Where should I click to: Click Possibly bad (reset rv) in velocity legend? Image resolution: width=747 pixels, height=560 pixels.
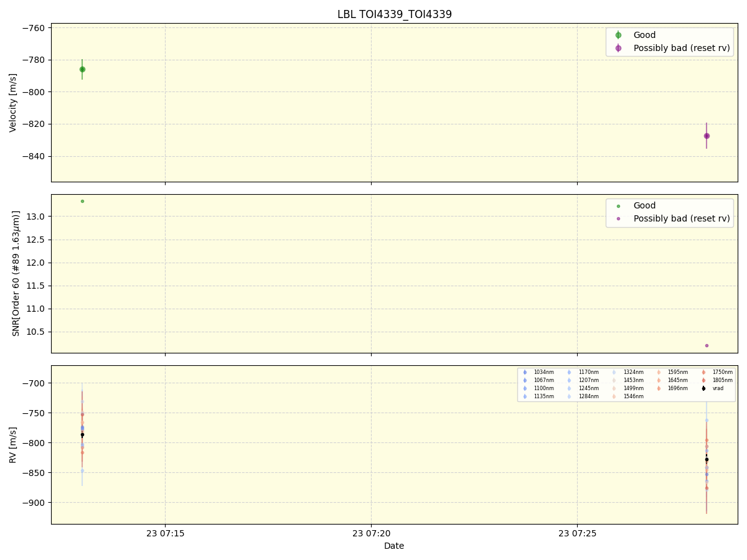click(682, 48)
